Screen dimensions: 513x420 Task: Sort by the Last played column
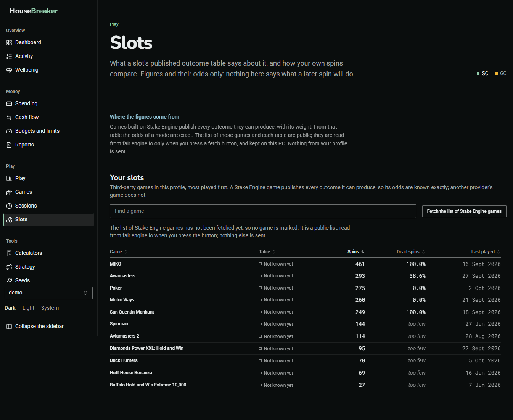coord(486,252)
